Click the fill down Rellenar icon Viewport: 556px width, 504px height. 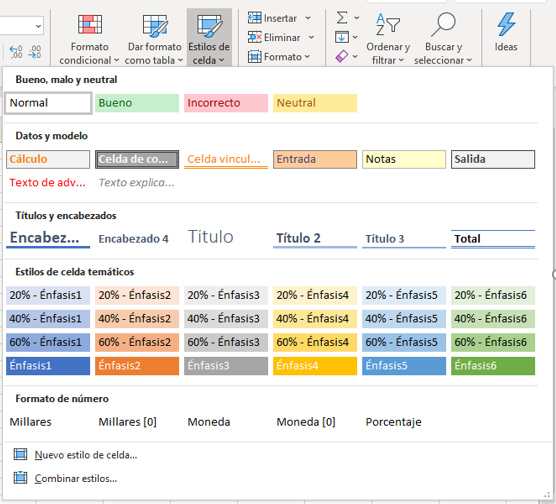[x=342, y=37]
